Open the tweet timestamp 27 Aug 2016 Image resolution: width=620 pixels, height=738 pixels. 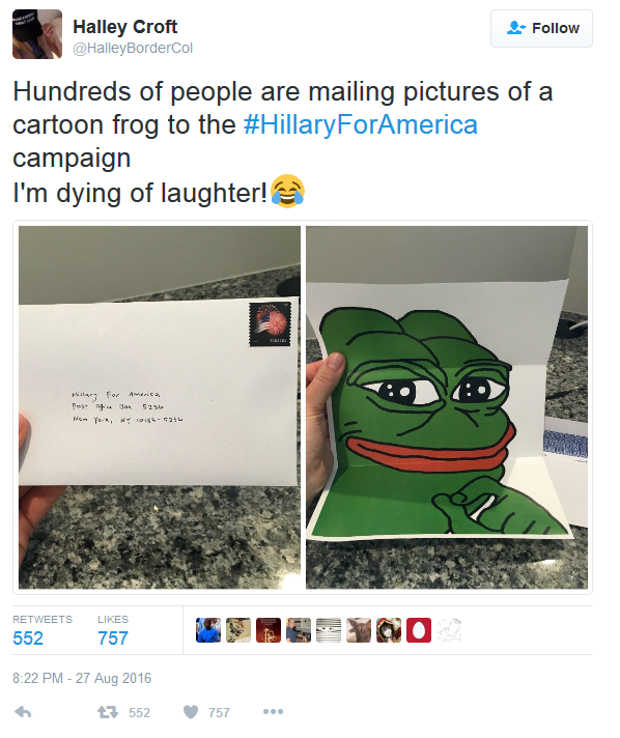[82, 678]
